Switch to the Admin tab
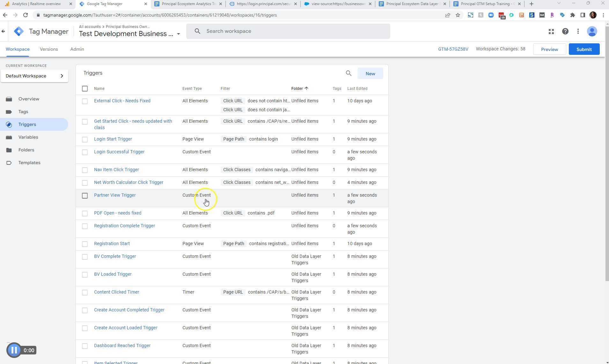Screen dimensions: 609x364 click(77, 49)
